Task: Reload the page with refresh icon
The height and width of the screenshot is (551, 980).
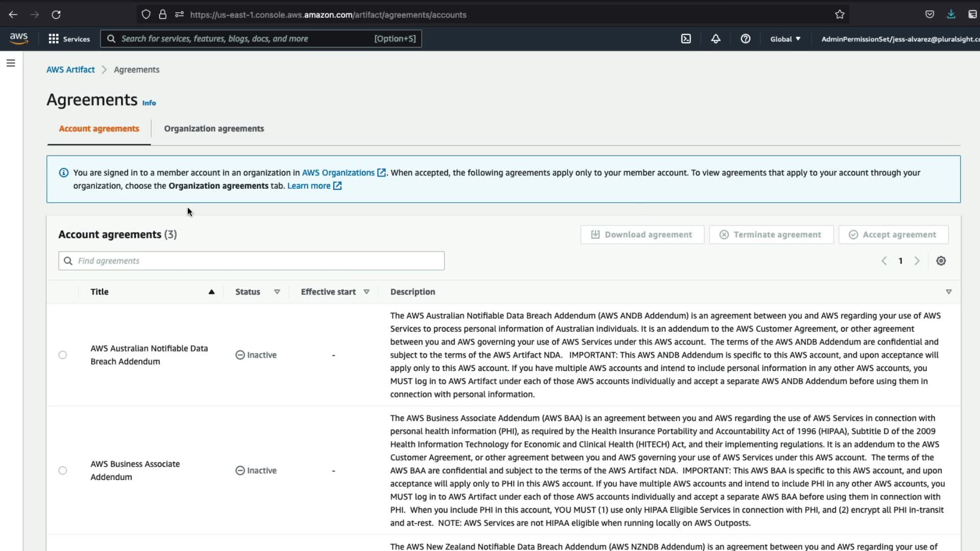Action: 56,15
